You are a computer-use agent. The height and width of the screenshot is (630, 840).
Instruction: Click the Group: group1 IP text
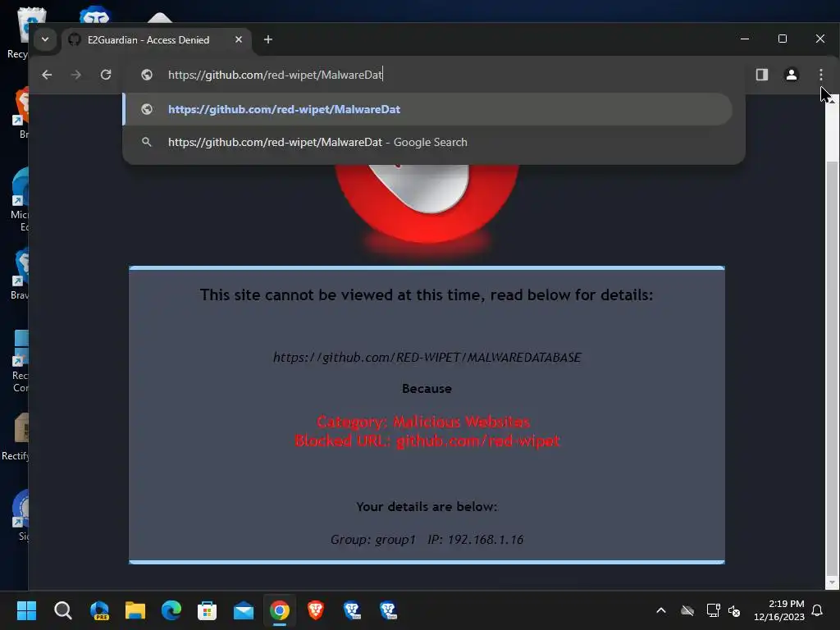[427, 540]
